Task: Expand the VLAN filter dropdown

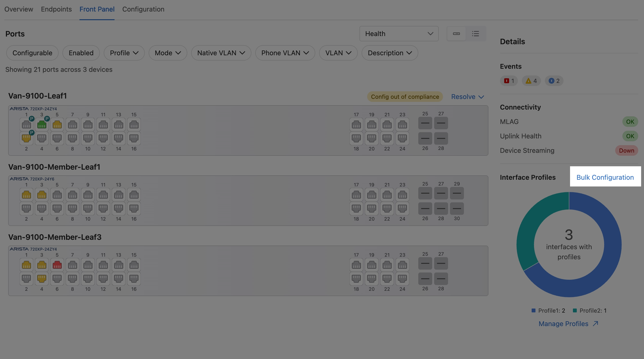Action: pos(338,53)
